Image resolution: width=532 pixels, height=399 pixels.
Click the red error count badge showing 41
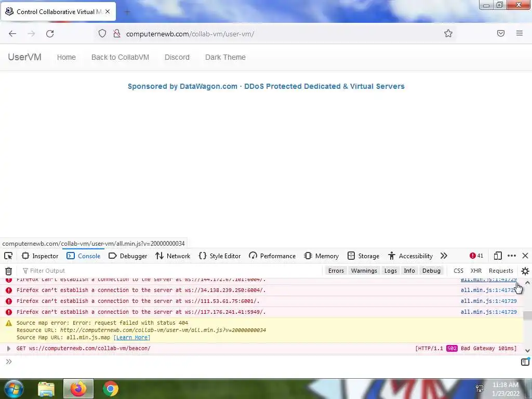pos(476,256)
